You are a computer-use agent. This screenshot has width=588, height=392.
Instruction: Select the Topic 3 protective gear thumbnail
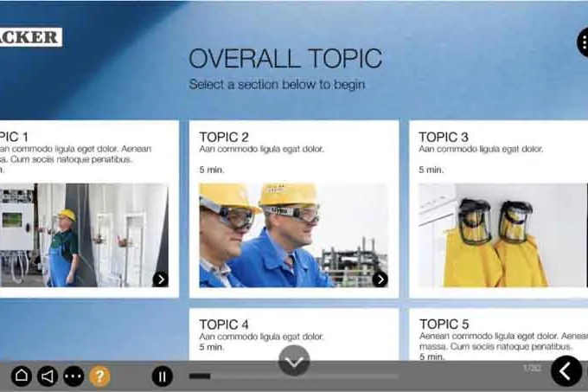[503, 235]
